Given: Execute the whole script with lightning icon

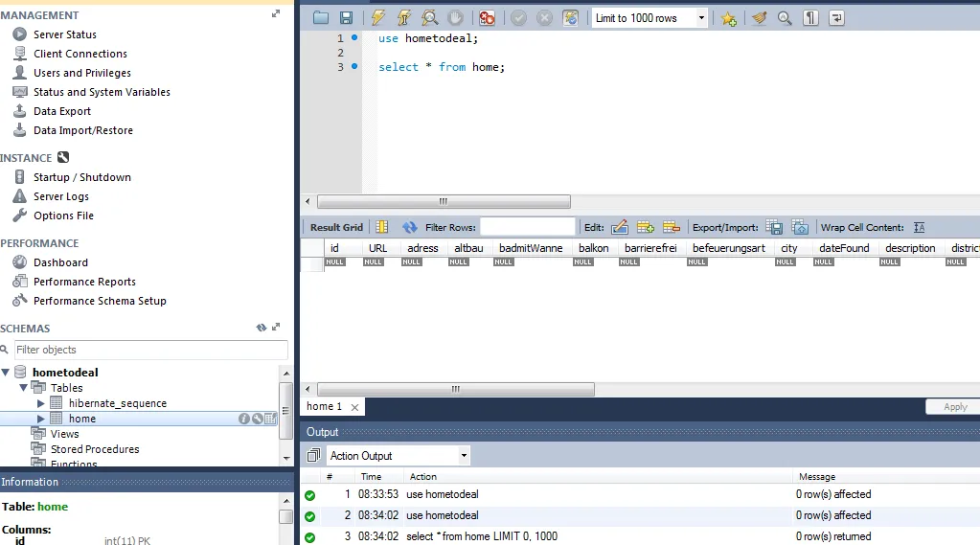Looking at the screenshot, I should pos(378,18).
